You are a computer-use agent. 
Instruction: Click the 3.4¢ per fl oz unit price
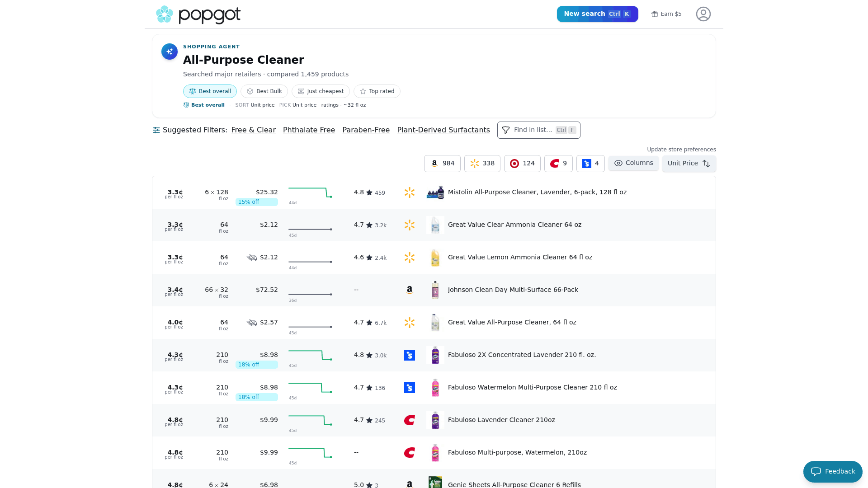(x=175, y=291)
